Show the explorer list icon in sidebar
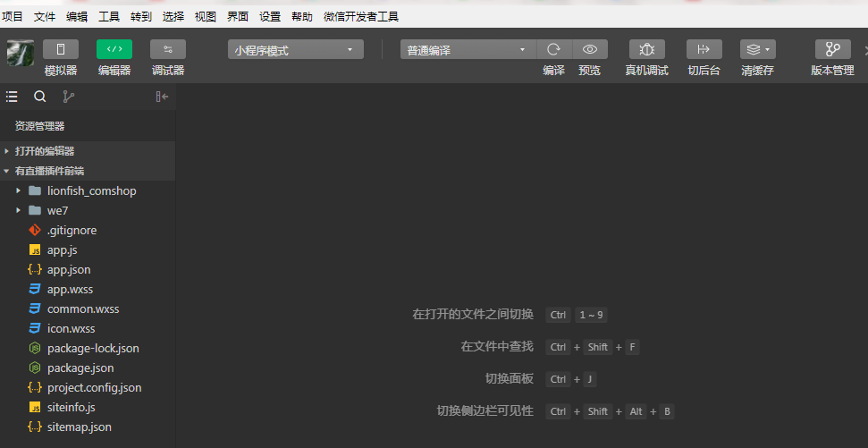Screen dimensions: 868x448 (12, 97)
